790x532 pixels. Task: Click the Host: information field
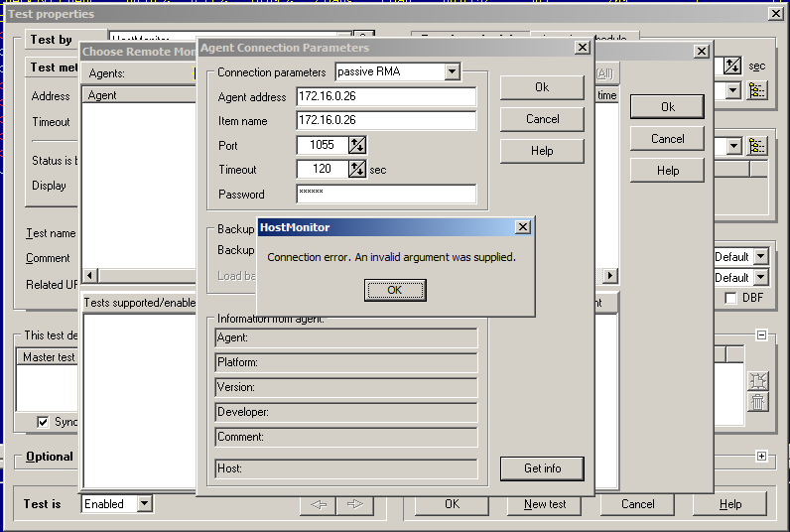click(x=346, y=468)
